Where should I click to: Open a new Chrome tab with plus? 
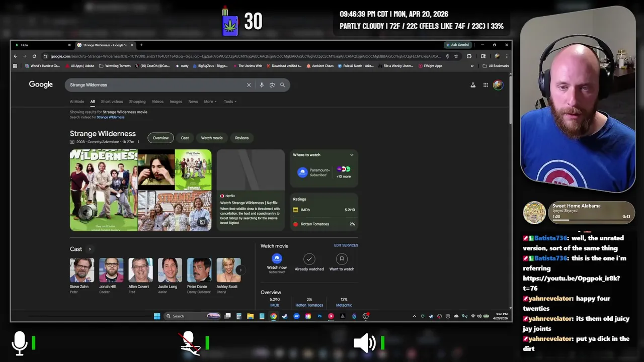point(141,45)
